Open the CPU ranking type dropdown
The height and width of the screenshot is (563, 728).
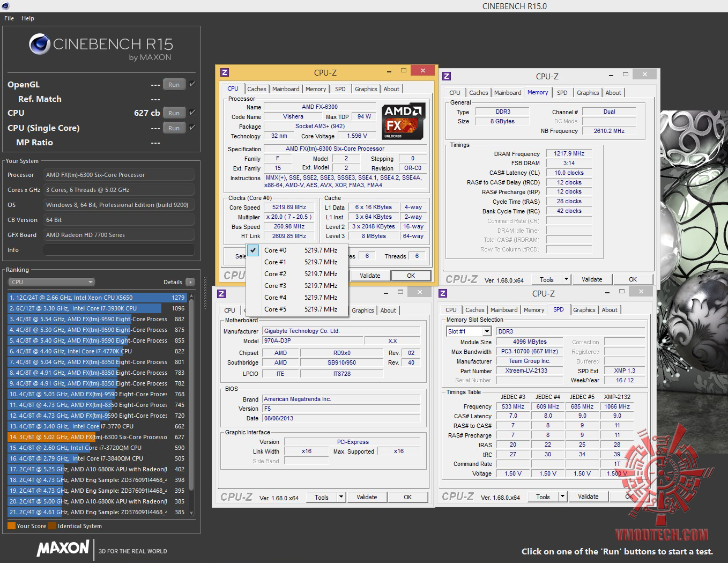[51, 282]
